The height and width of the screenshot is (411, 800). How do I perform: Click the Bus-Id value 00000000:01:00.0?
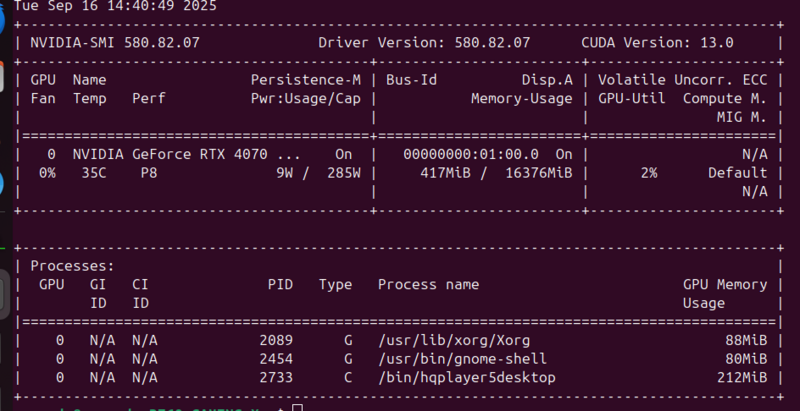[470, 155]
